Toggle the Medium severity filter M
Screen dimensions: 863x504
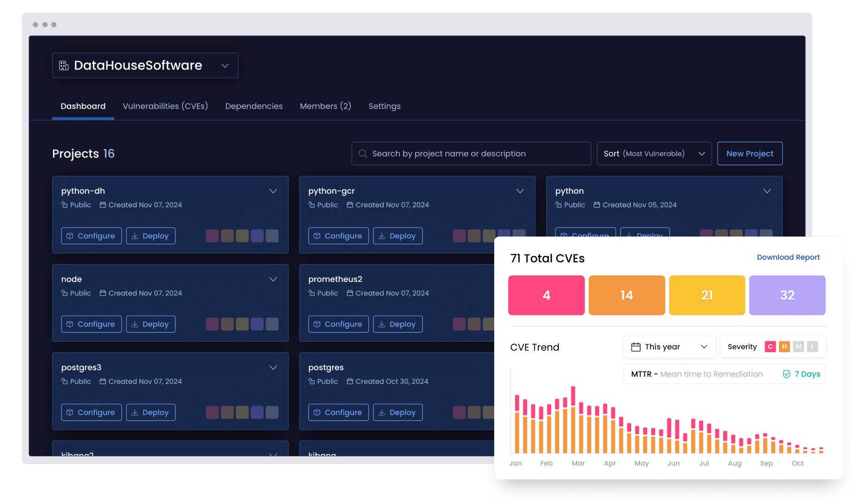798,347
